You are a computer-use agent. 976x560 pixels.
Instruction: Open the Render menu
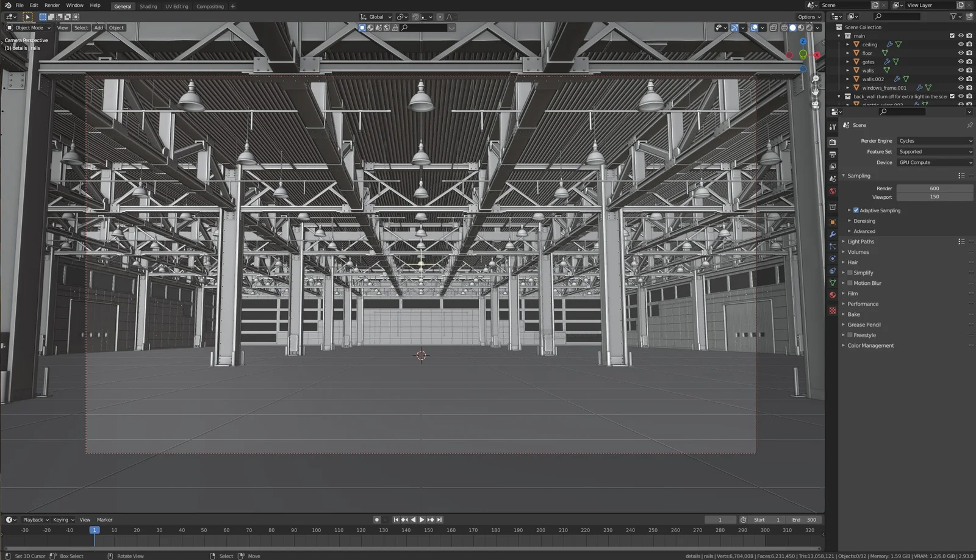pos(51,5)
